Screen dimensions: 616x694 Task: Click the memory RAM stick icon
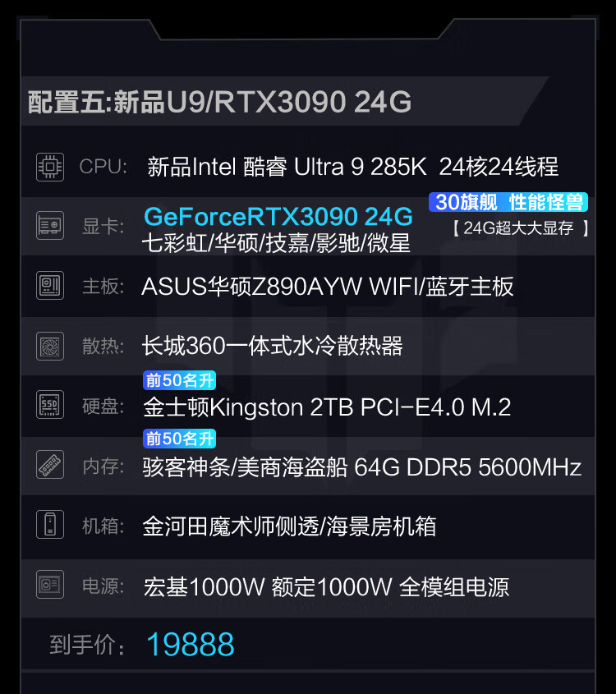pos(50,466)
